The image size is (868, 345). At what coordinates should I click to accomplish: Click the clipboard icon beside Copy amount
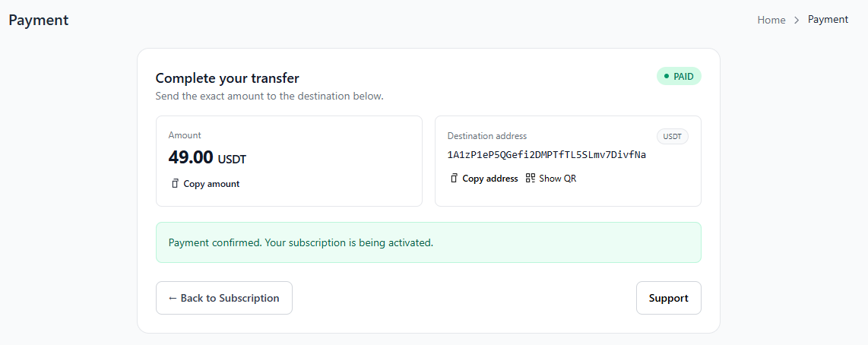[x=175, y=183]
